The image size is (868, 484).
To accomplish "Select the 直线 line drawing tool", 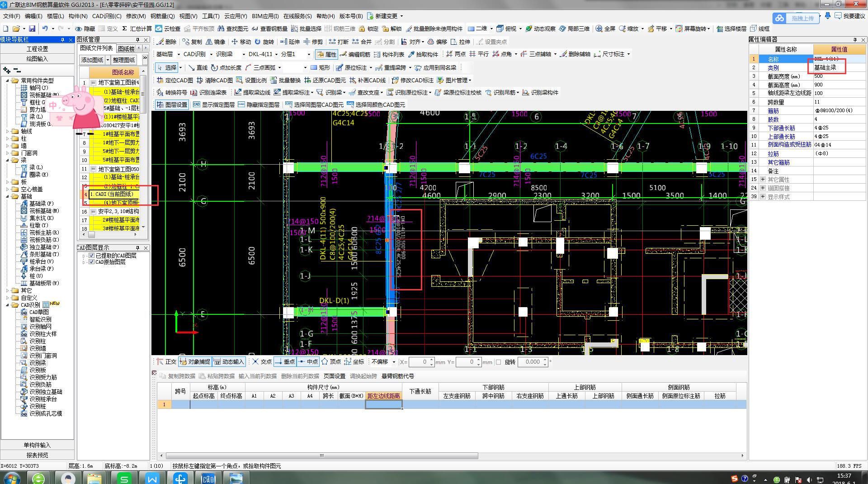I will point(198,67).
